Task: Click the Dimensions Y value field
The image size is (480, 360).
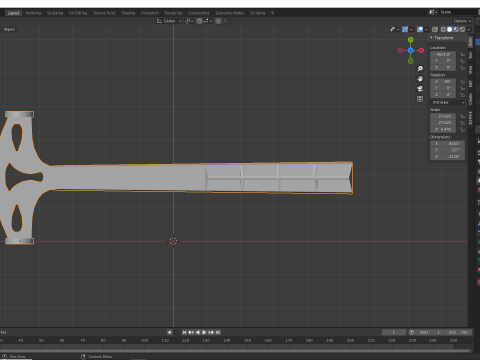Action: (x=447, y=150)
